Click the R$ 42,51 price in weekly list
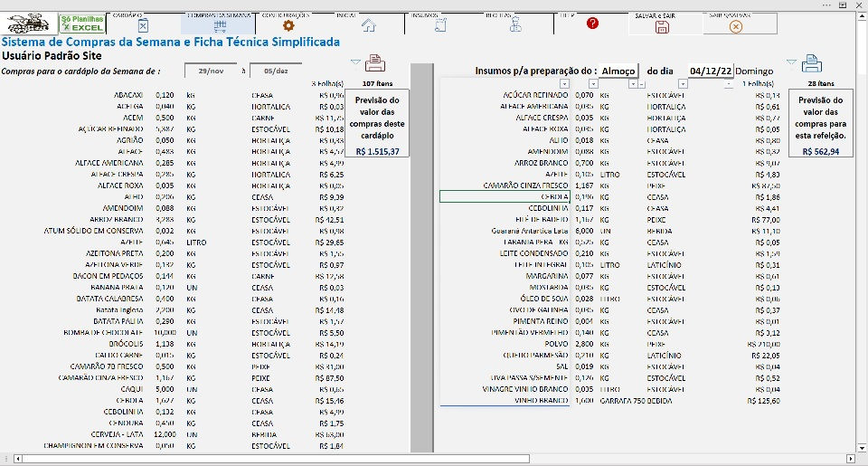 [329, 219]
